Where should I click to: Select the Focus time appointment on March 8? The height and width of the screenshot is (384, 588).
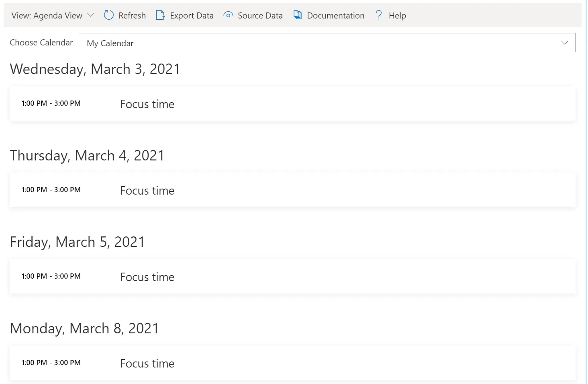147,363
